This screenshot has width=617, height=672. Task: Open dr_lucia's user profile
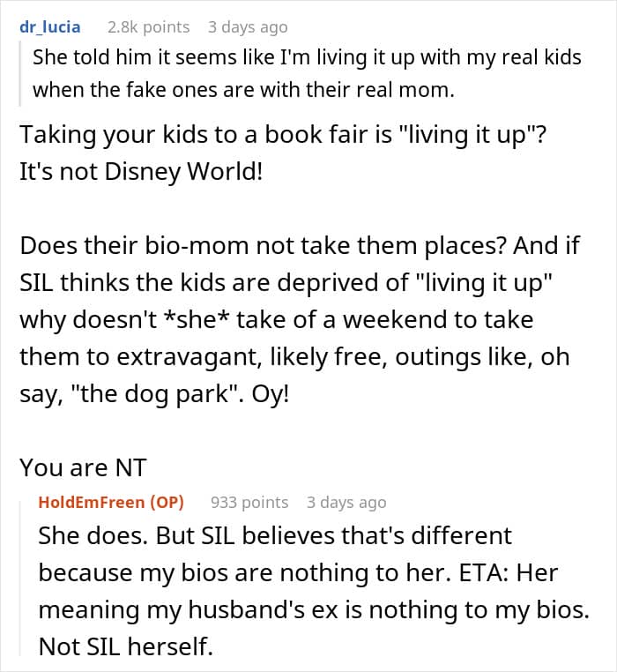[x=49, y=27]
